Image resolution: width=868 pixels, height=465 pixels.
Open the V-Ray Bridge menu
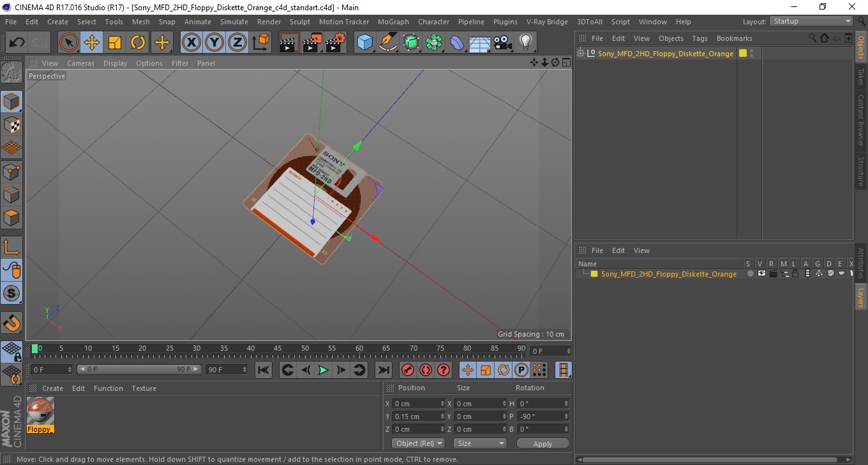(x=547, y=22)
